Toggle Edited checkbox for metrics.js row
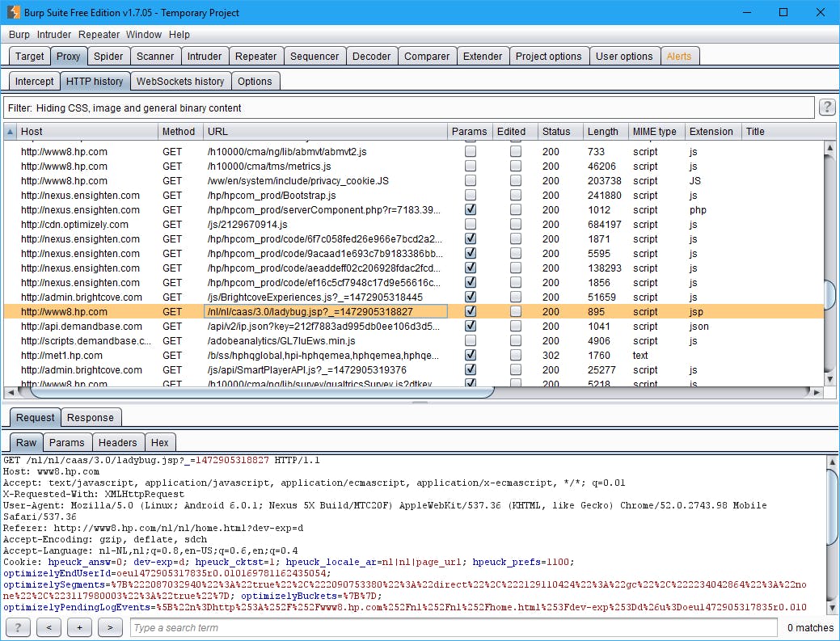The height and width of the screenshot is (641, 840). [515, 167]
